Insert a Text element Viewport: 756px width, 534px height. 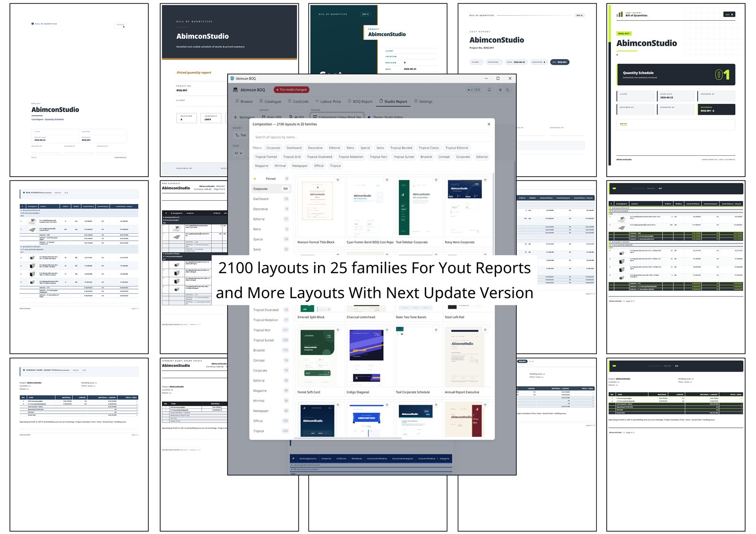pyautogui.click(x=241, y=136)
